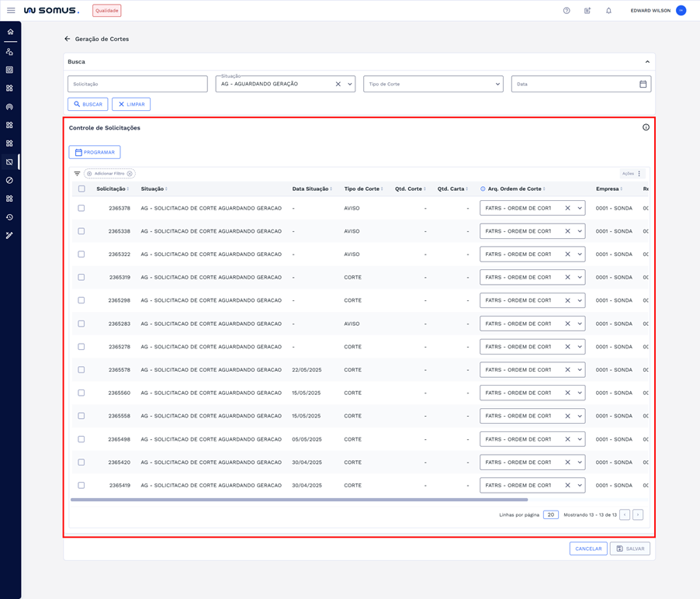Open Arq. Ordem de Corte dropdown for 2365419
This screenshot has height=599, width=700.
[580, 486]
